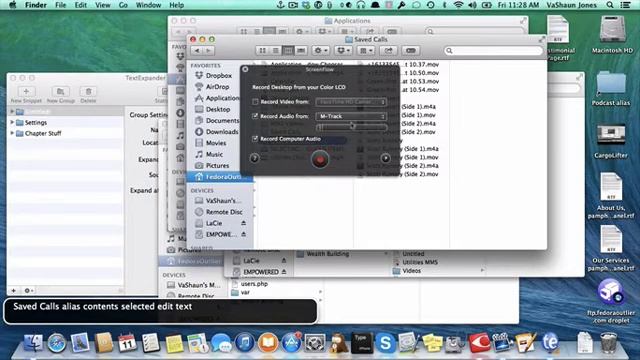This screenshot has height=360, width=640.
Task: Open the Window menu
Action: 148,5
